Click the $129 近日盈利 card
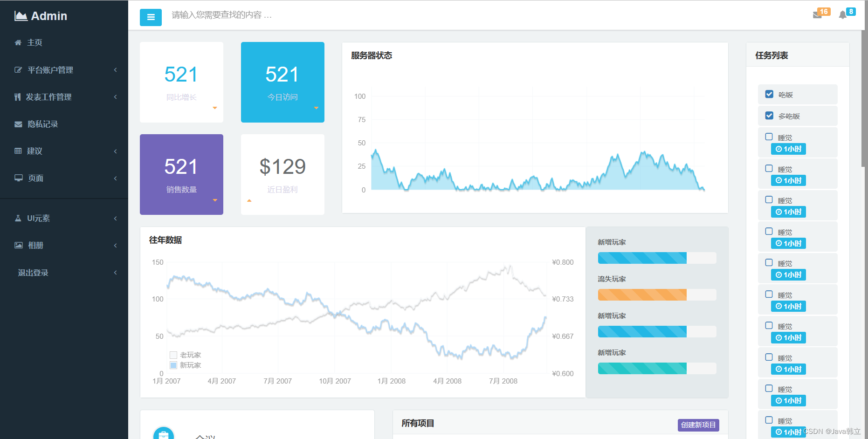Screen dimensions: 868x439 [282, 174]
